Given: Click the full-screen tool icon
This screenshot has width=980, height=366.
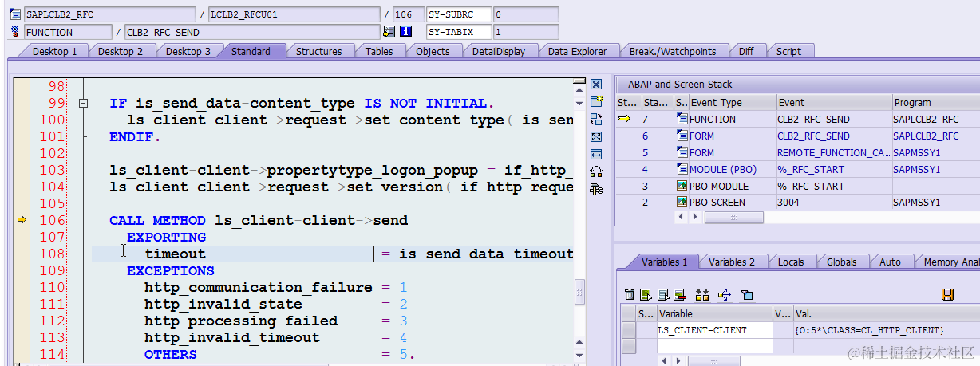Looking at the screenshot, I should (x=595, y=136).
